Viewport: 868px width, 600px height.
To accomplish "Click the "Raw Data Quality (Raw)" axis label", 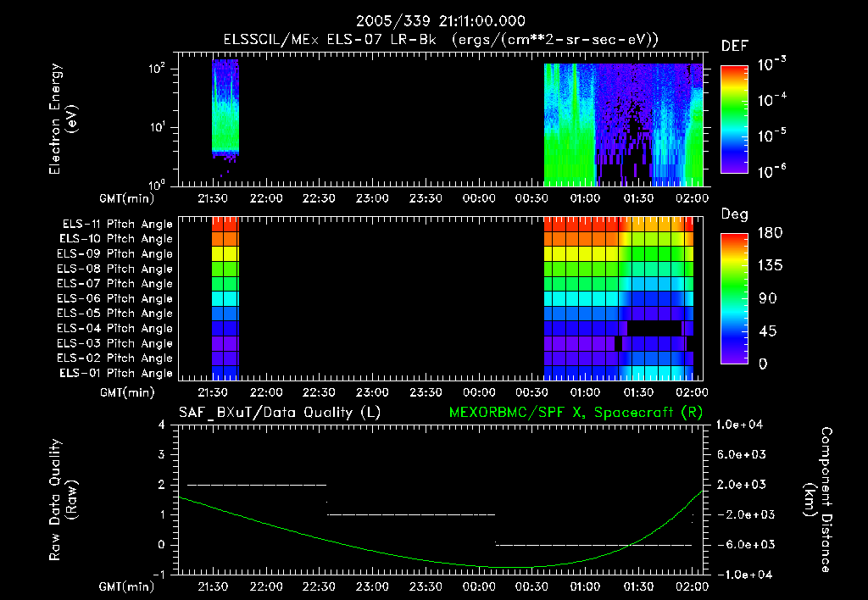I will (63, 500).
